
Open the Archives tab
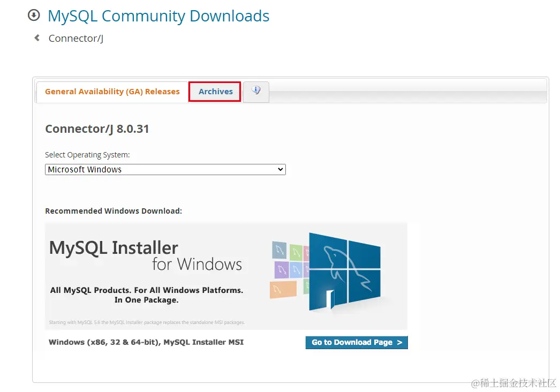tap(215, 92)
